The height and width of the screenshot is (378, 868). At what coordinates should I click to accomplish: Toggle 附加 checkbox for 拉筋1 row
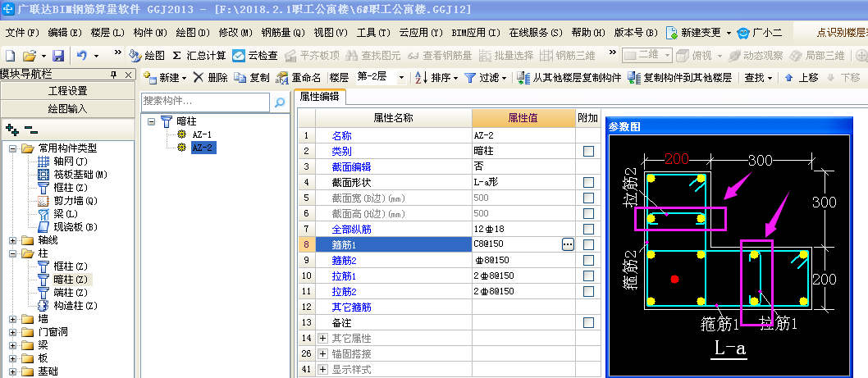click(588, 276)
